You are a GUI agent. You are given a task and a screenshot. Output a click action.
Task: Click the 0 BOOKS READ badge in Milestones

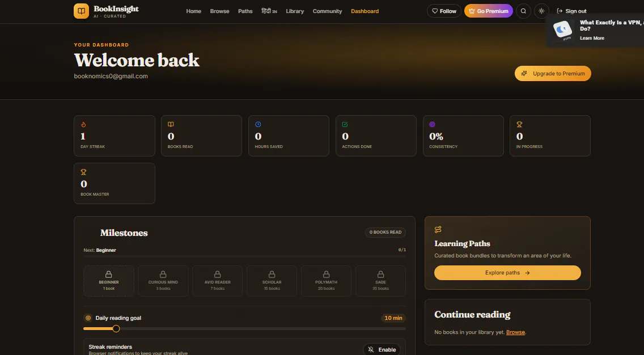385,232
